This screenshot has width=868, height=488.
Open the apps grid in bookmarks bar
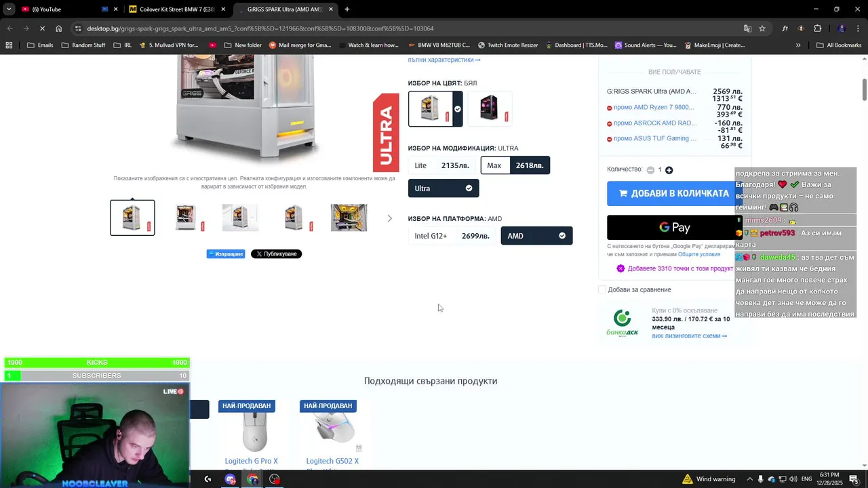(x=9, y=45)
